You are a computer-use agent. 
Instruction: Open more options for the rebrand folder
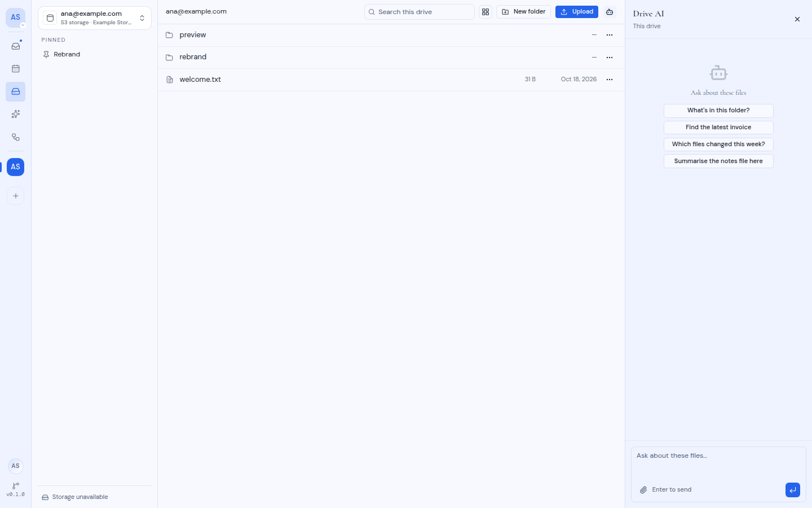610,58
